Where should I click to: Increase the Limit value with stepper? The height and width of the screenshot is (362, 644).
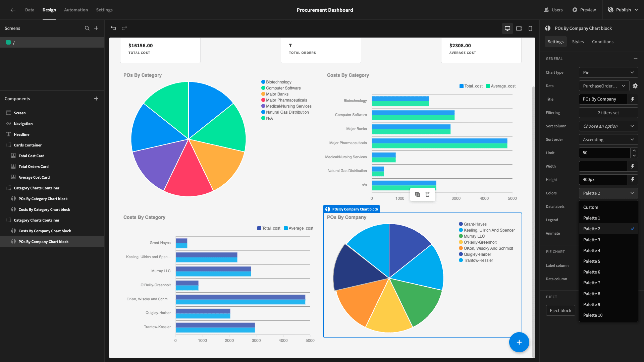tap(634, 150)
